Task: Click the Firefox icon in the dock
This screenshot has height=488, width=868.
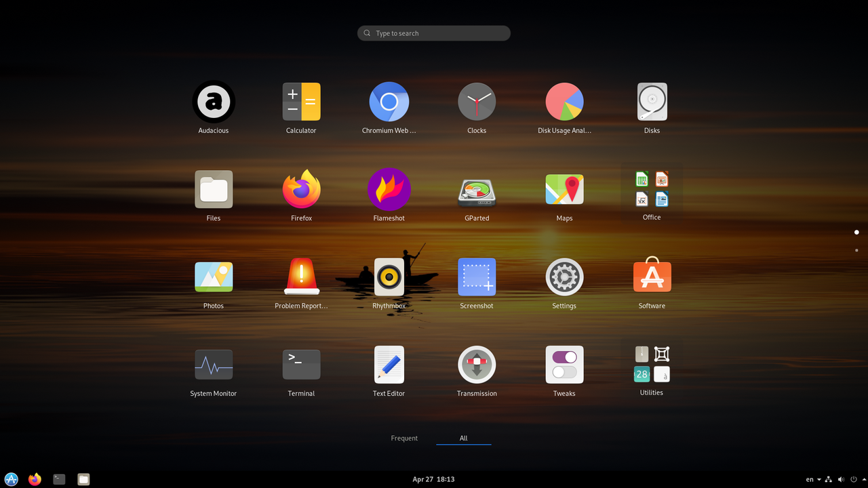Action: tap(35, 479)
